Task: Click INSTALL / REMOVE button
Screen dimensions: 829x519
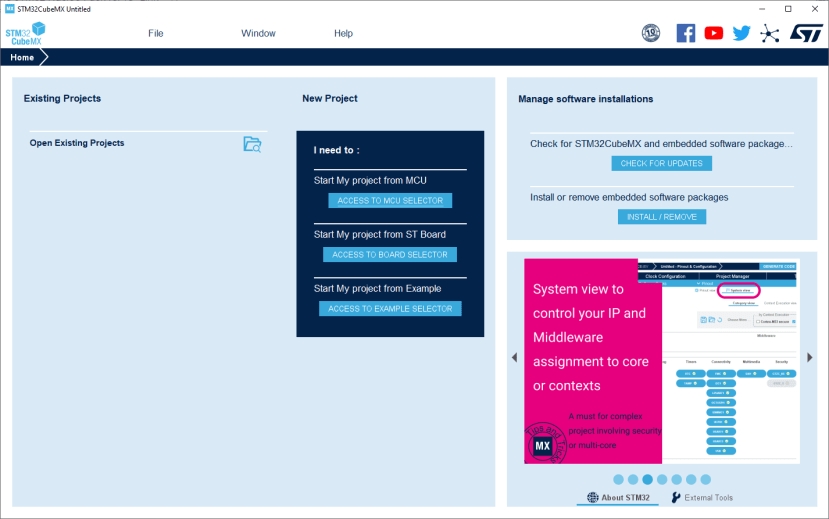Action: click(662, 217)
